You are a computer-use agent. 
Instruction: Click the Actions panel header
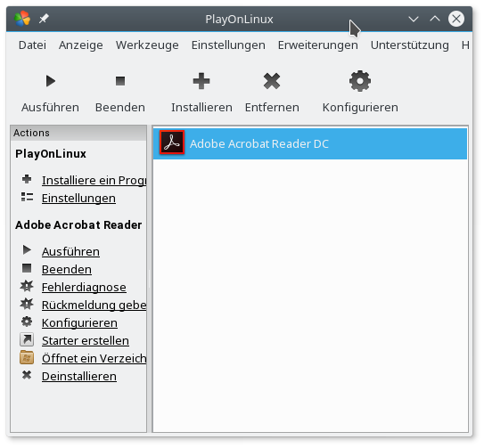tap(78, 133)
